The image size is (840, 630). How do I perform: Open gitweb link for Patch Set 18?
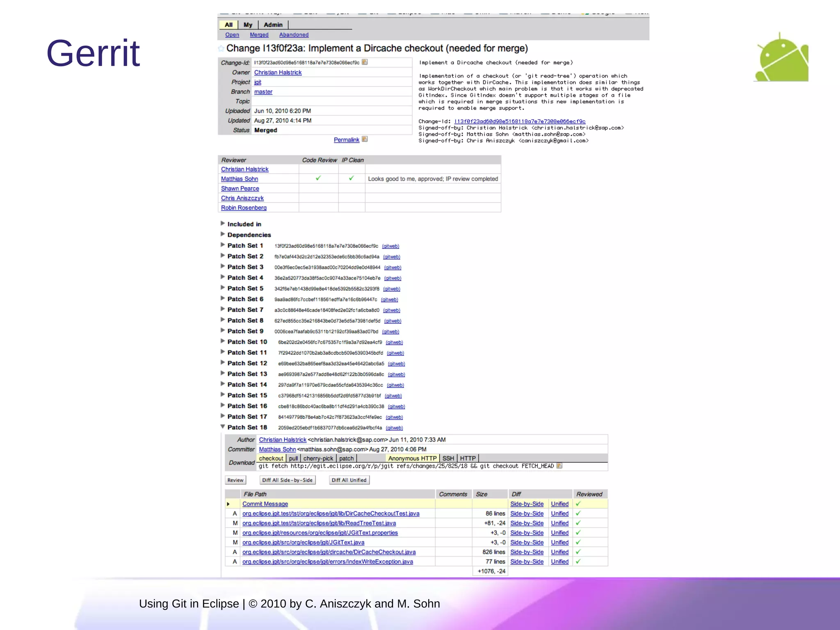(x=394, y=428)
